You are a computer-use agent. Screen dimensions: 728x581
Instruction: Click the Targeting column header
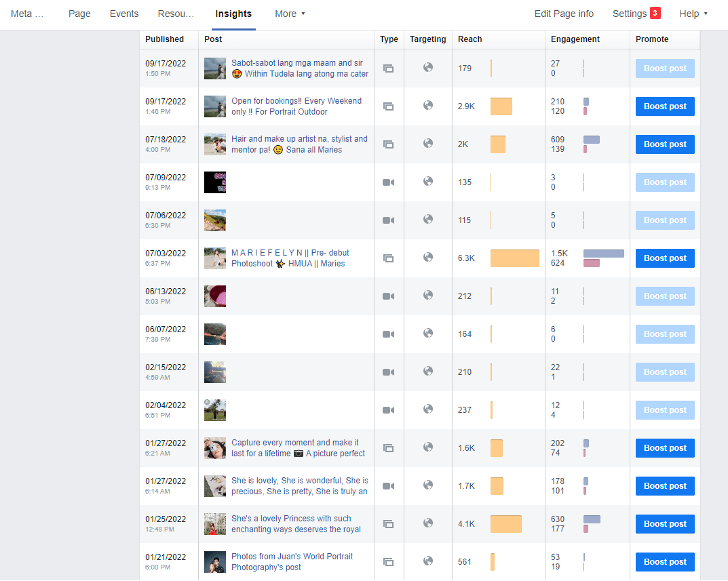[427, 39]
